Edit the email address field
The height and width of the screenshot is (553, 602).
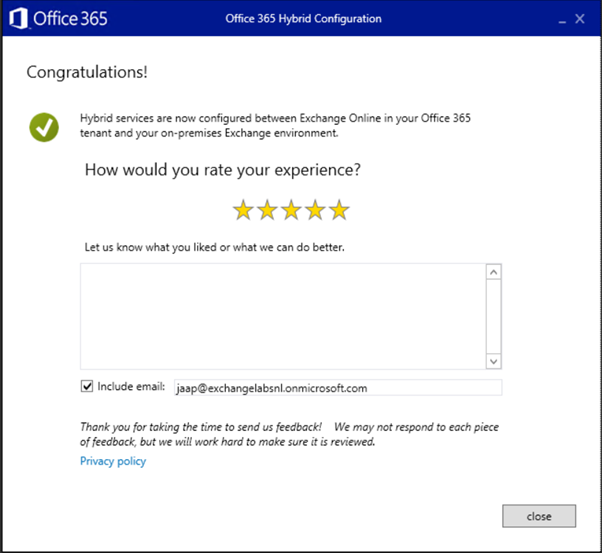(336, 388)
